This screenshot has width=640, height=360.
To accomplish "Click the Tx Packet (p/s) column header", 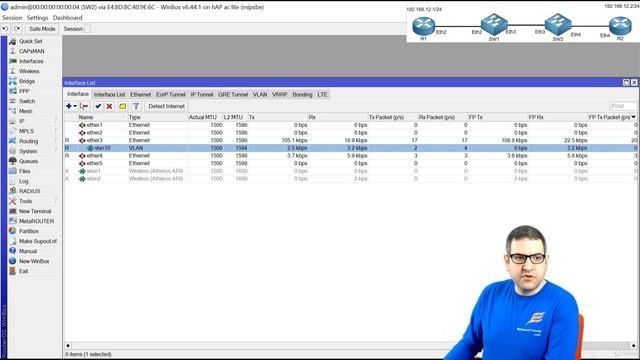I will pos(392,117).
